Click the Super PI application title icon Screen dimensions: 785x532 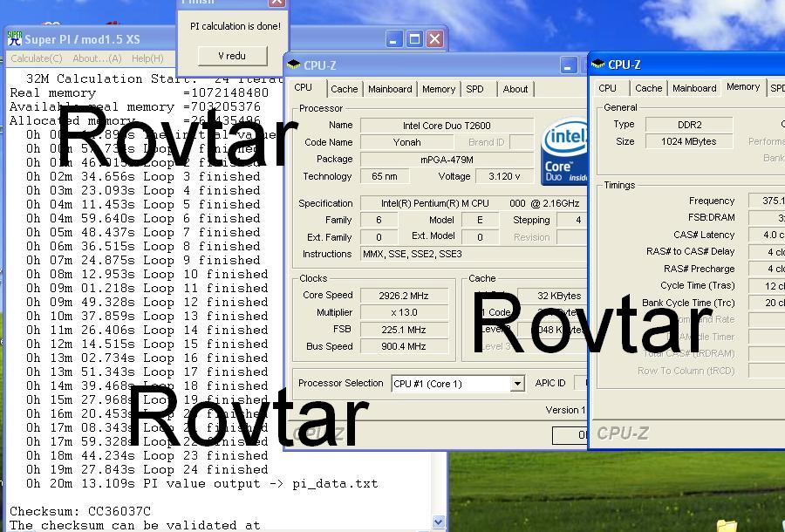pyautogui.click(x=15, y=39)
